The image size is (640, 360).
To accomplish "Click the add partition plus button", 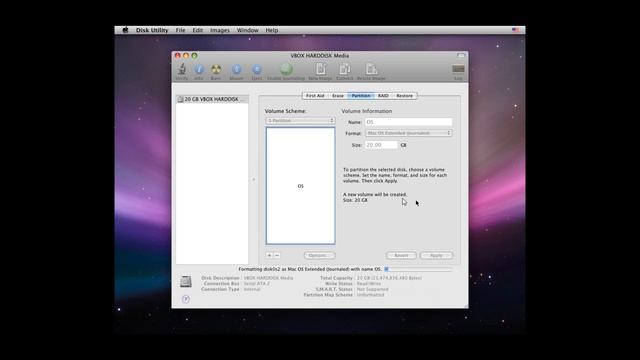I will coord(269,255).
